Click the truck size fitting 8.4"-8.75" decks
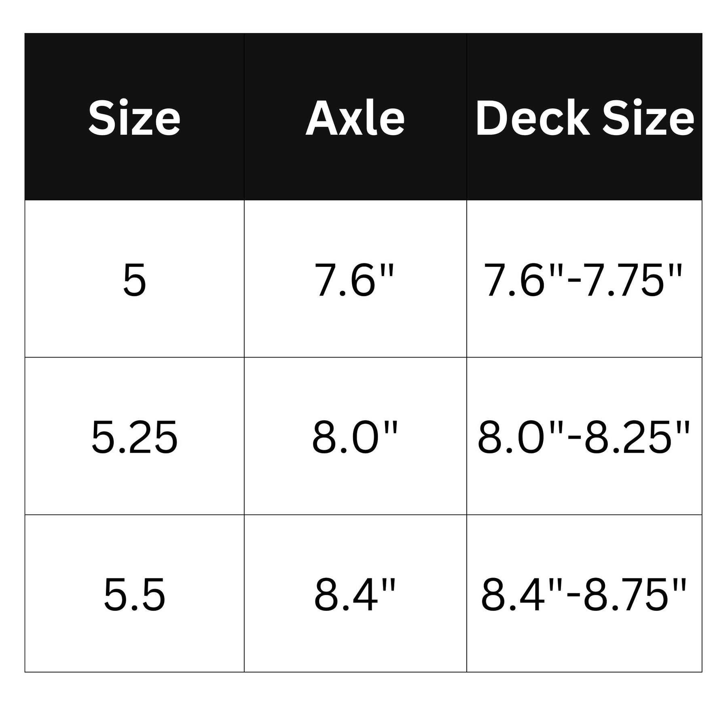This screenshot has width=728, height=728. [134, 593]
